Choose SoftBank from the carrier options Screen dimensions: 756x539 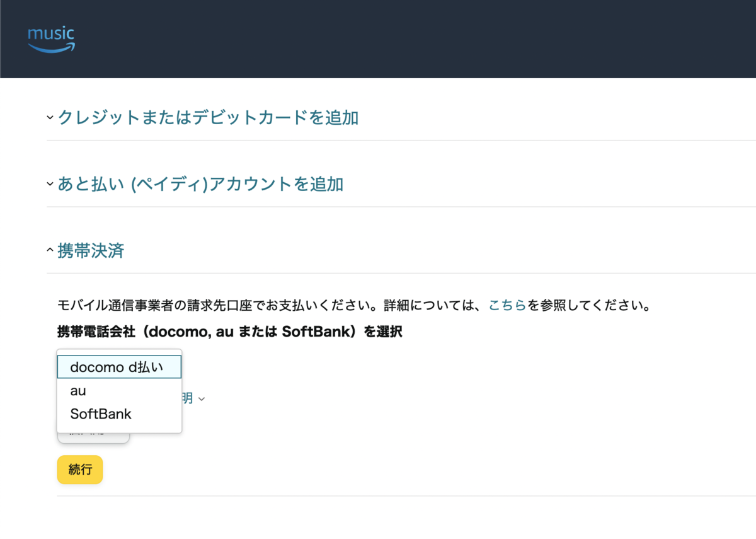tap(101, 414)
